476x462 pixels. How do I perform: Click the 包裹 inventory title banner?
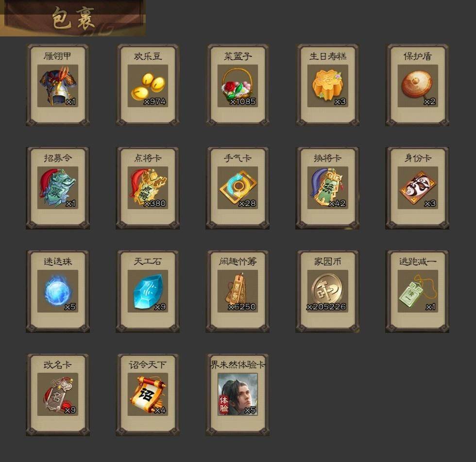[x=73, y=18]
